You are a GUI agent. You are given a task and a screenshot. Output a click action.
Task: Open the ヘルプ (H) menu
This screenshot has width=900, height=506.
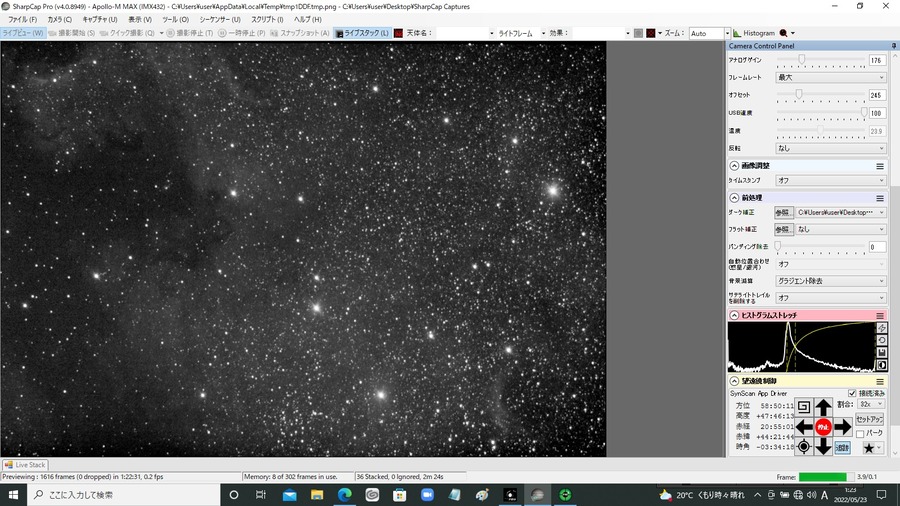tap(308, 20)
